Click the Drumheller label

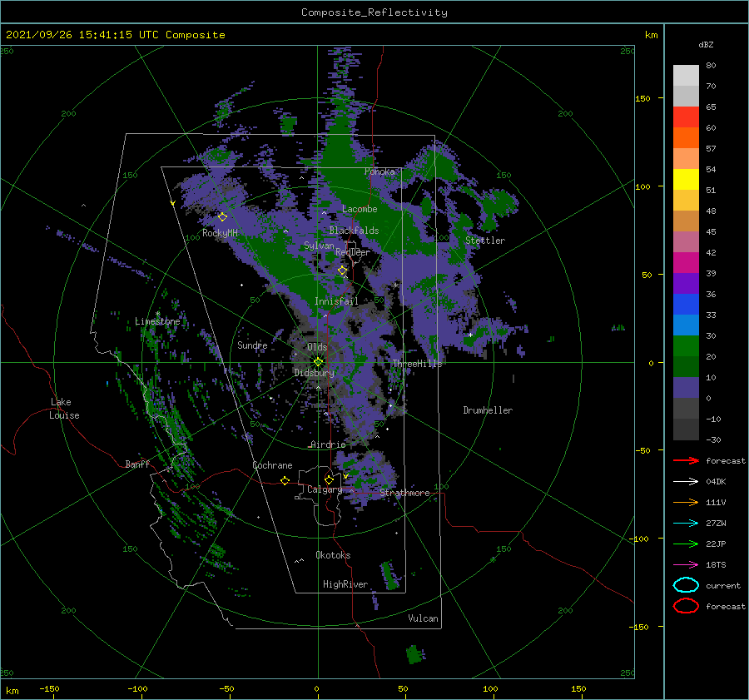pyautogui.click(x=488, y=410)
